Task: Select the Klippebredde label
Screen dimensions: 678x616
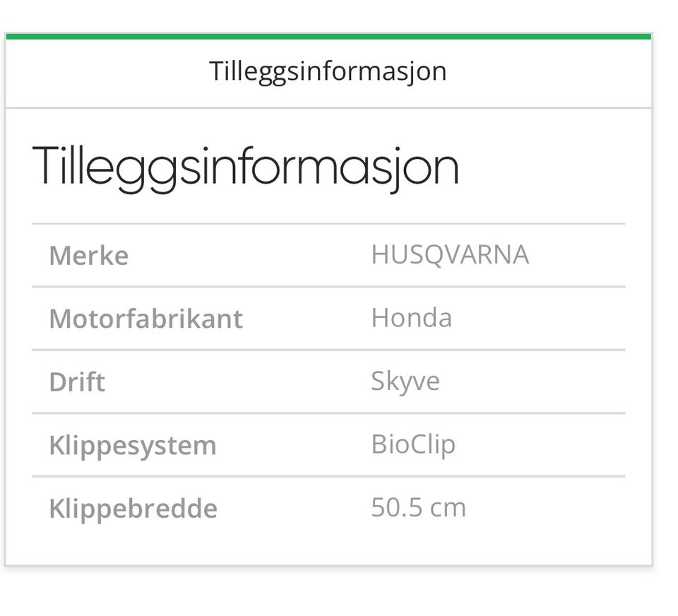Action: coord(133,509)
